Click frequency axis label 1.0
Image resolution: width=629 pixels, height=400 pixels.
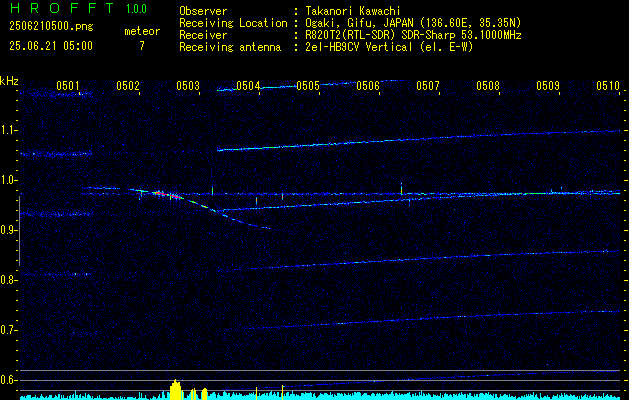[x=8, y=180]
